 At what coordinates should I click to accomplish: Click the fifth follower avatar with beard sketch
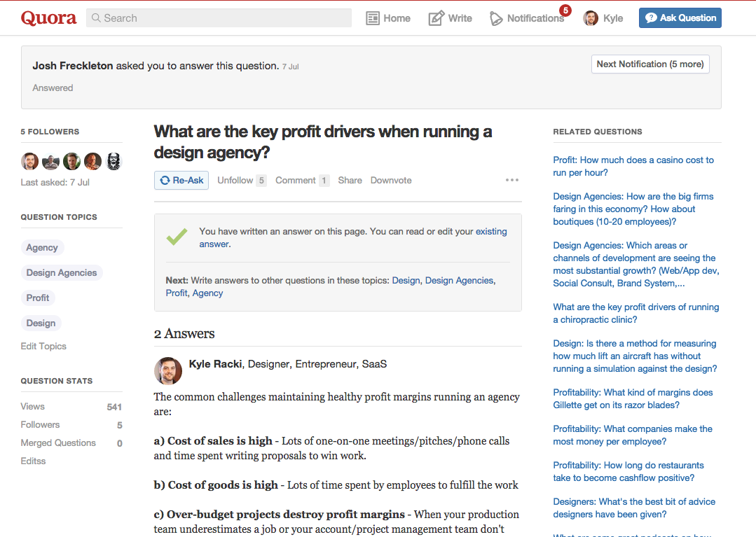[114, 161]
